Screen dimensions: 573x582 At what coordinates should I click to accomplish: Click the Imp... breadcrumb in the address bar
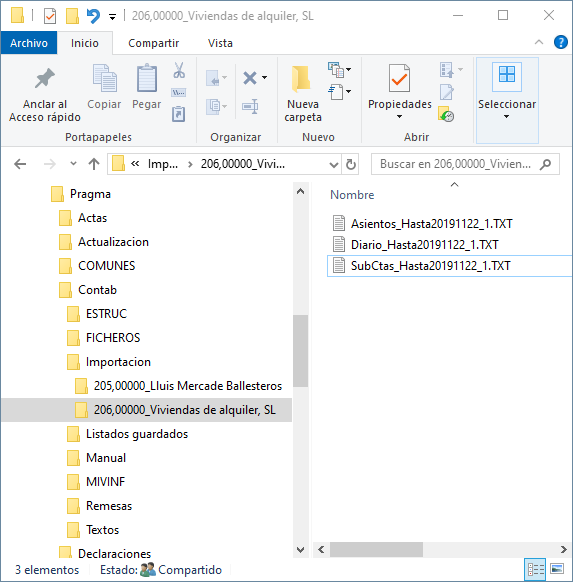pyautogui.click(x=163, y=164)
